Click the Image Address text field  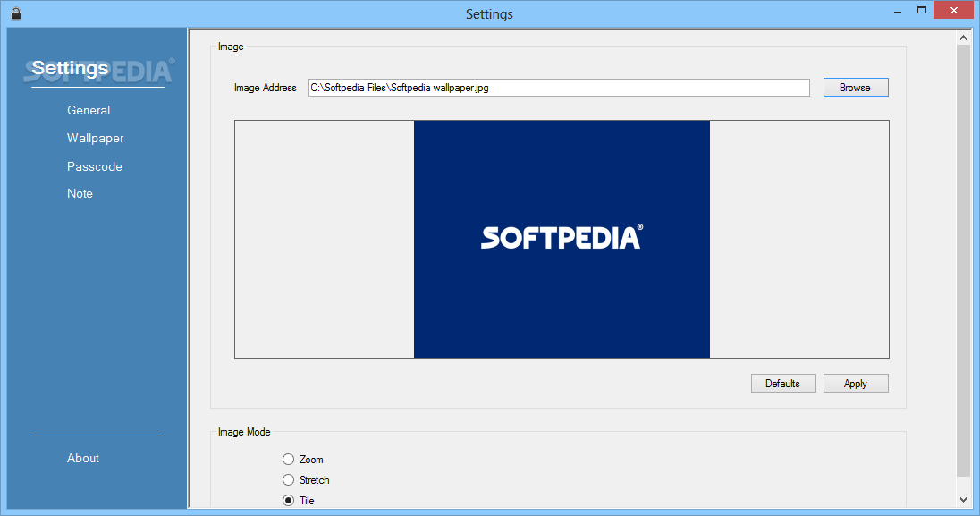(x=559, y=88)
